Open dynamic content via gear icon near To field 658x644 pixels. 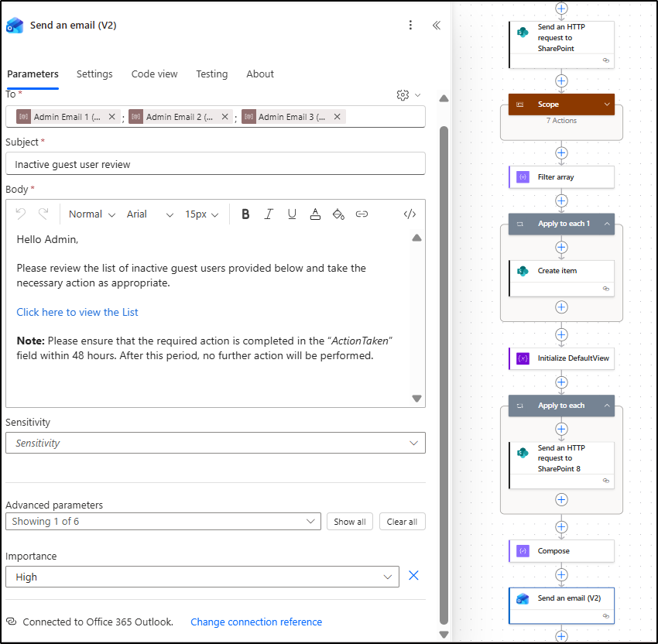pyautogui.click(x=402, y=94)
